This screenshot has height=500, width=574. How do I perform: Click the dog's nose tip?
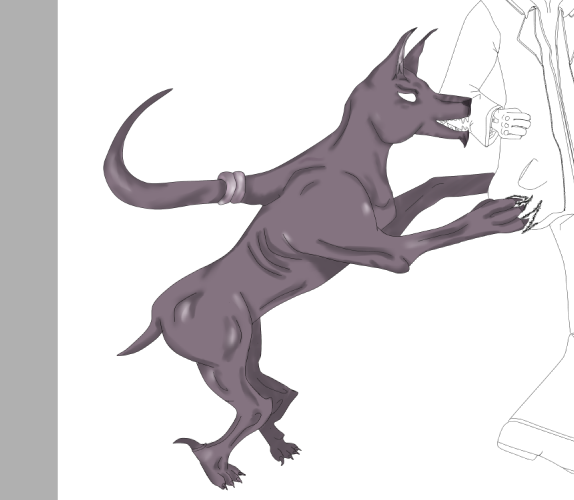point(467,104)
